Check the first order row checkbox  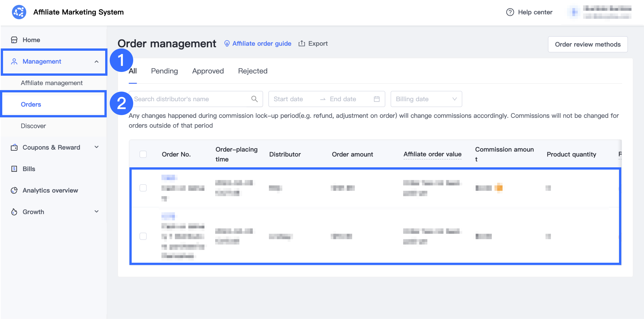coord(143,188)
